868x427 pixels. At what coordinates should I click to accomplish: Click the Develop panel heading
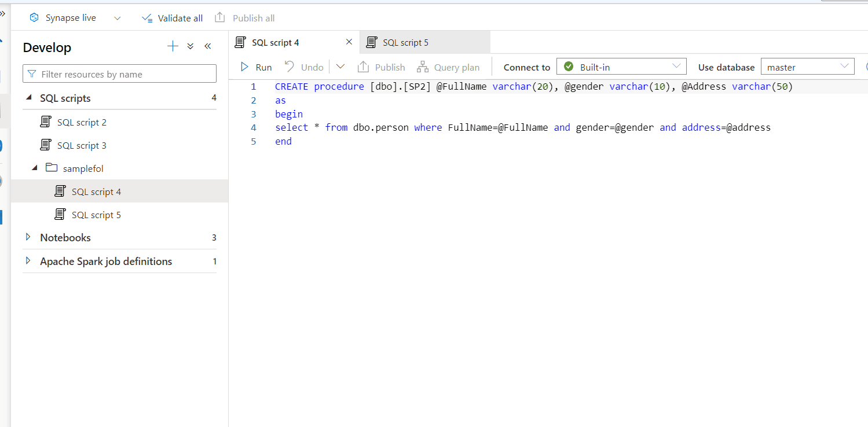(47, 47)
